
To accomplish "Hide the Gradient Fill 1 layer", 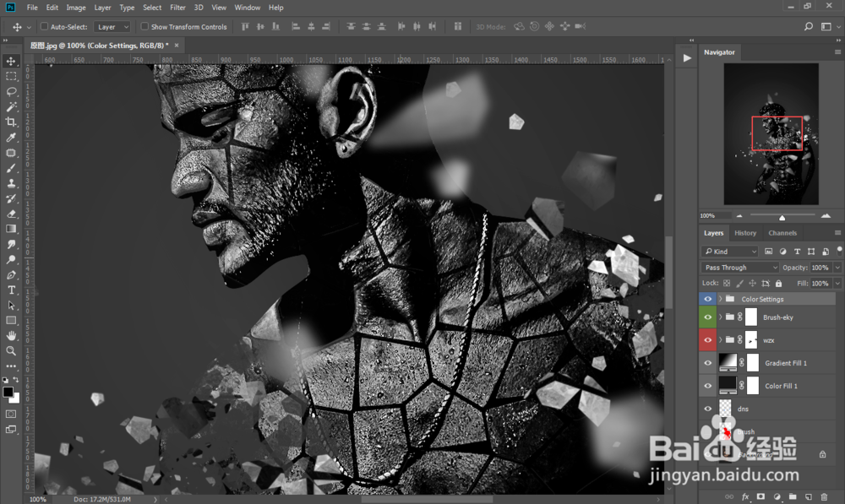I will (x=707, y=363).
